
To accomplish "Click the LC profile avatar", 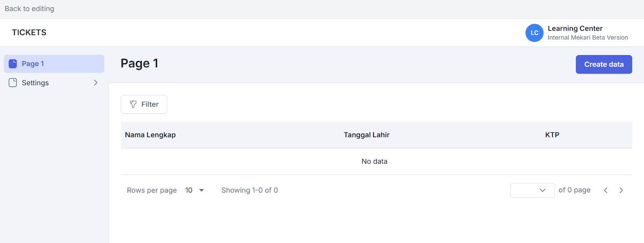I will click(x=534, y=33).
